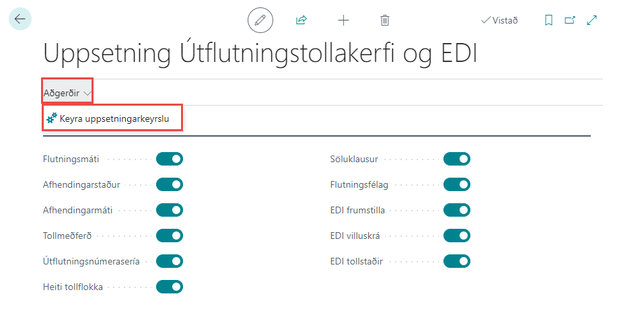644x321 pixels.
Task: Switch off Heiti tollflokka toggle
Action: 170,287
